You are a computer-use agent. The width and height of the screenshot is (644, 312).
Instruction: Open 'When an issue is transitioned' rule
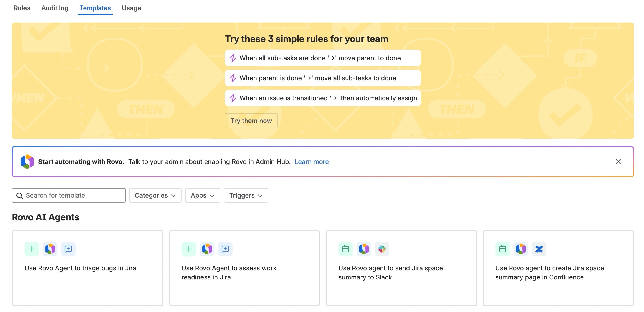[x=322, y=98]
